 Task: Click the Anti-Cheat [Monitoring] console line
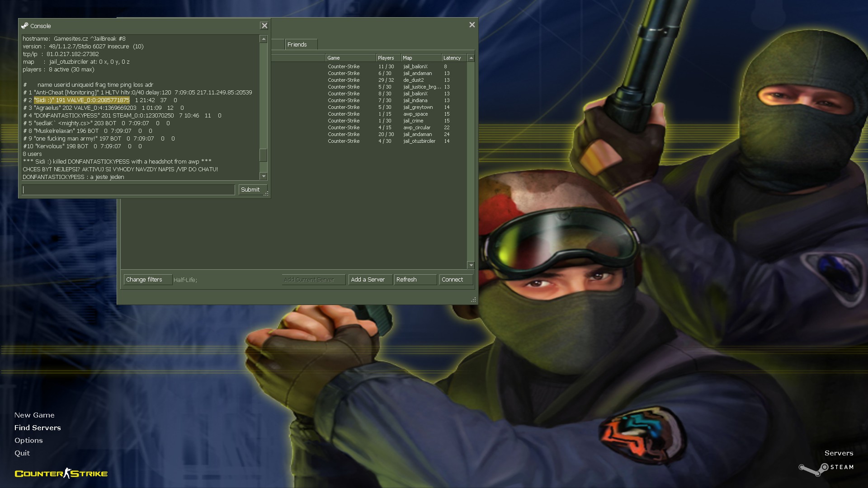coord(137,93)
